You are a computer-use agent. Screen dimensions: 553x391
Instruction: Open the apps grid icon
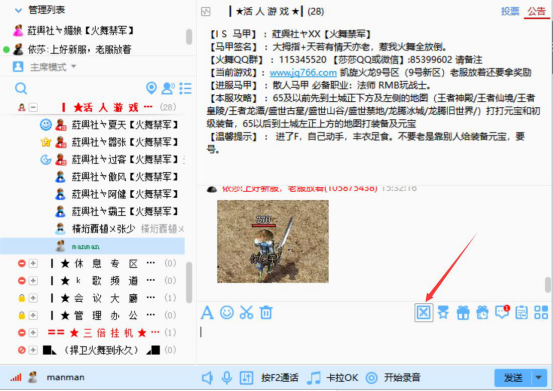click(541, 313)
